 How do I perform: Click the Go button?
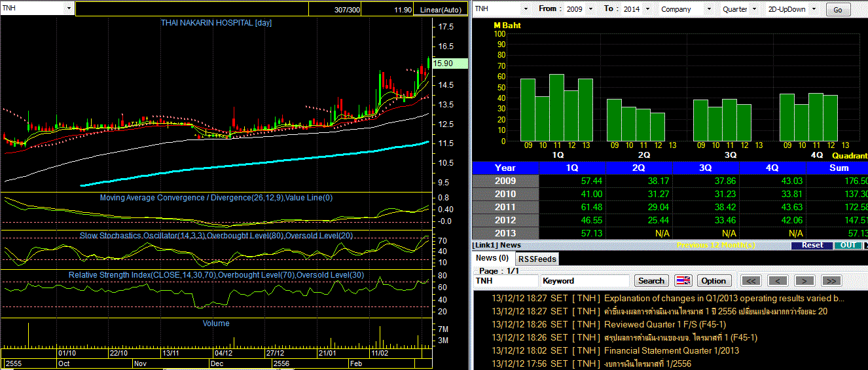click(838, 9)
